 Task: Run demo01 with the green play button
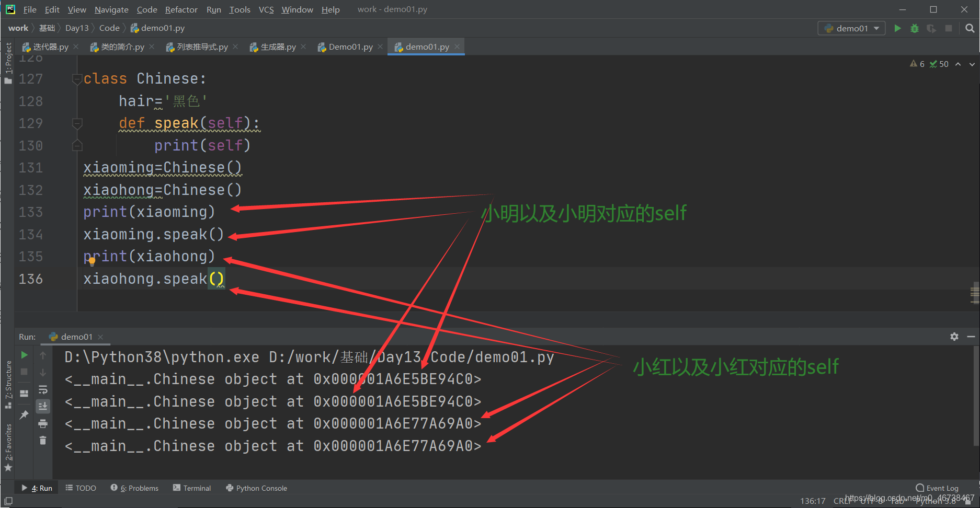coord(897,28)
